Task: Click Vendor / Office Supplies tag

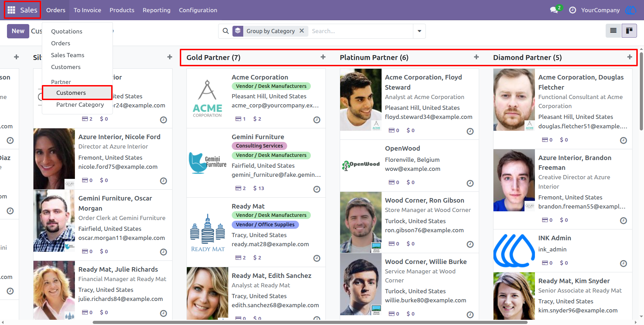Action: (265, 225)
